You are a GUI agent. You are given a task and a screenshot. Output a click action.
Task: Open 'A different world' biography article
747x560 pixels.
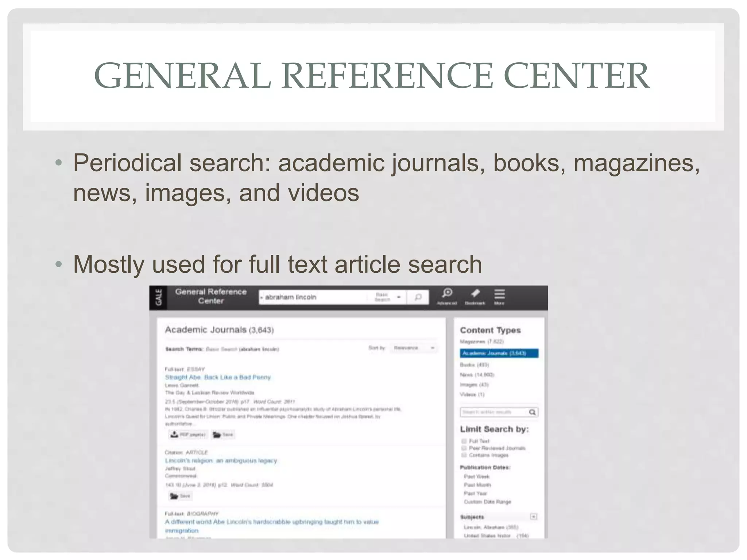click(x=271, y=526)
